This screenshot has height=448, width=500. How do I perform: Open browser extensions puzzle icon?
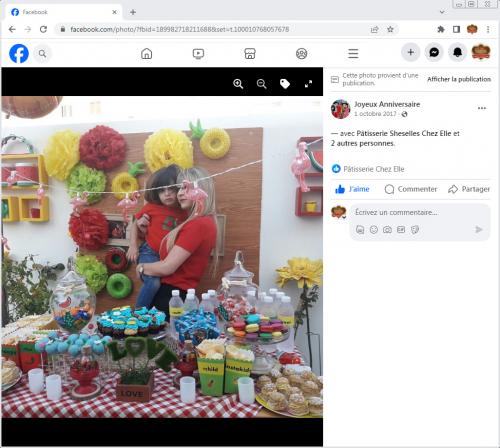(x=441, y=29)
